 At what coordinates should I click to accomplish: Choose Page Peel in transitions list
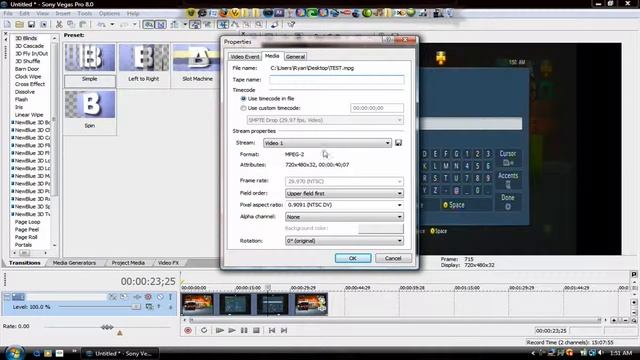[27, 229]
